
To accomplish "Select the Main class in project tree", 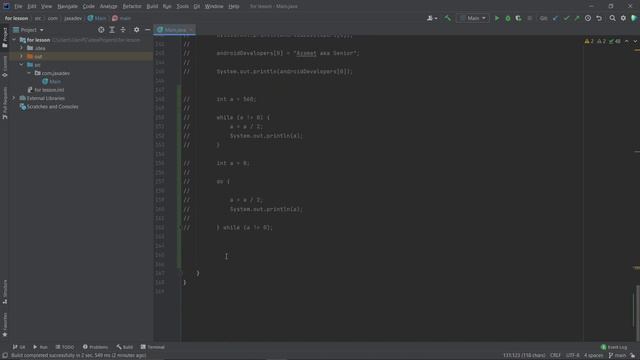I will tap(52, 82).
